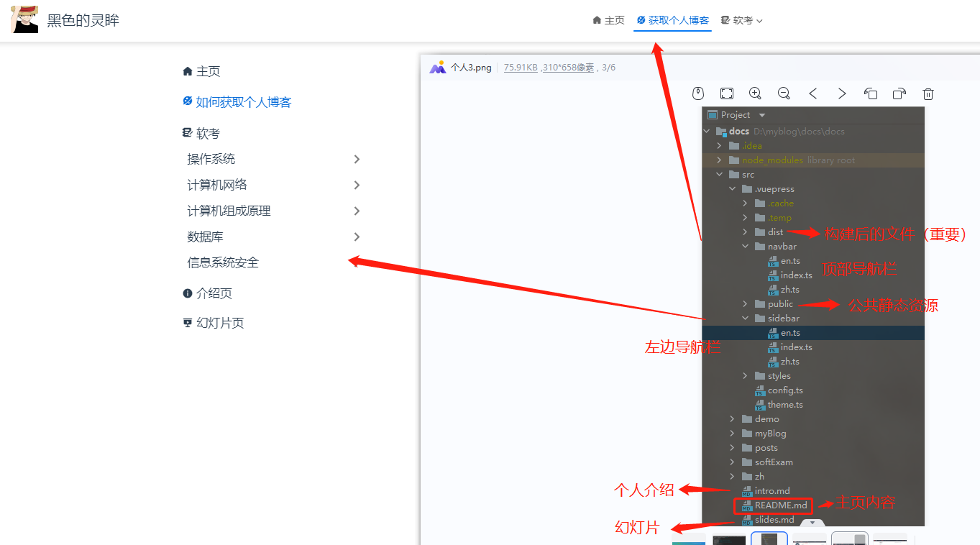Rotate the image counterclockwise
Viewport: 980px width, 545px height.
tap(871, 93)
